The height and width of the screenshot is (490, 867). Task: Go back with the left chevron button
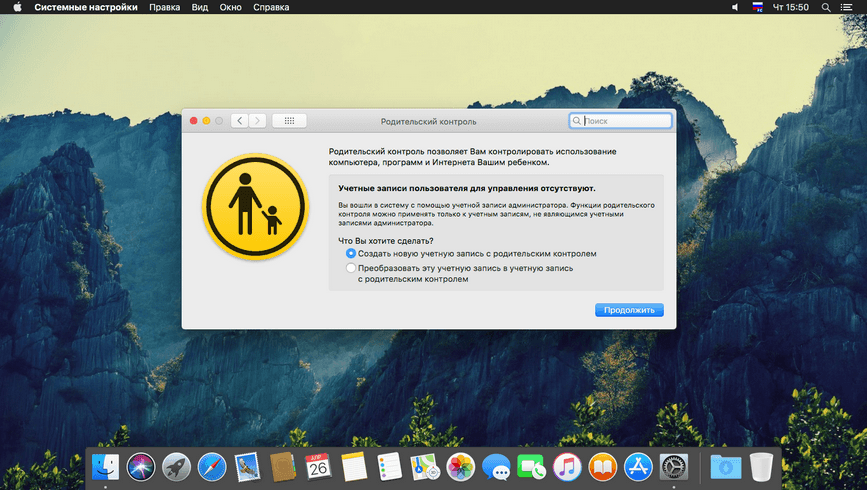click(239, 121)
